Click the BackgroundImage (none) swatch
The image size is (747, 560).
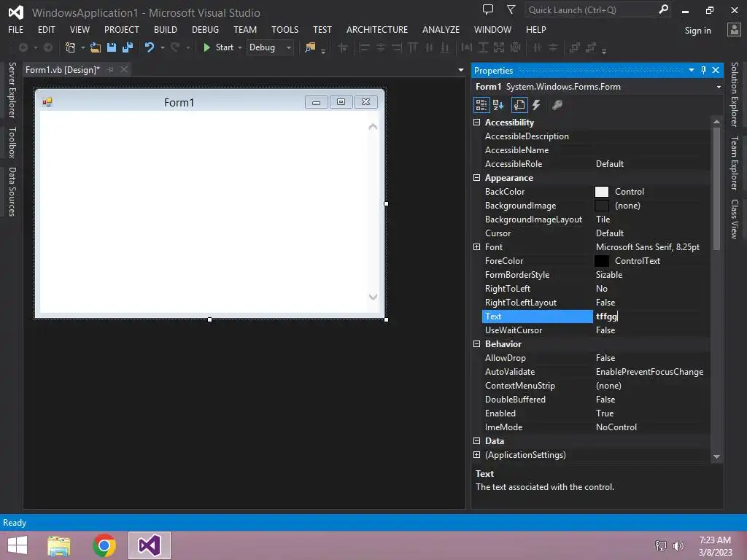point(602,205)
